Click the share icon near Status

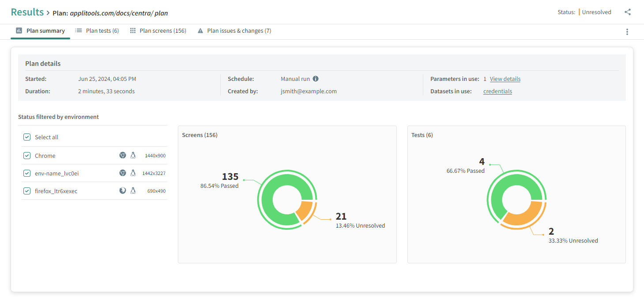pyautogui.click(x=627, y=12)
